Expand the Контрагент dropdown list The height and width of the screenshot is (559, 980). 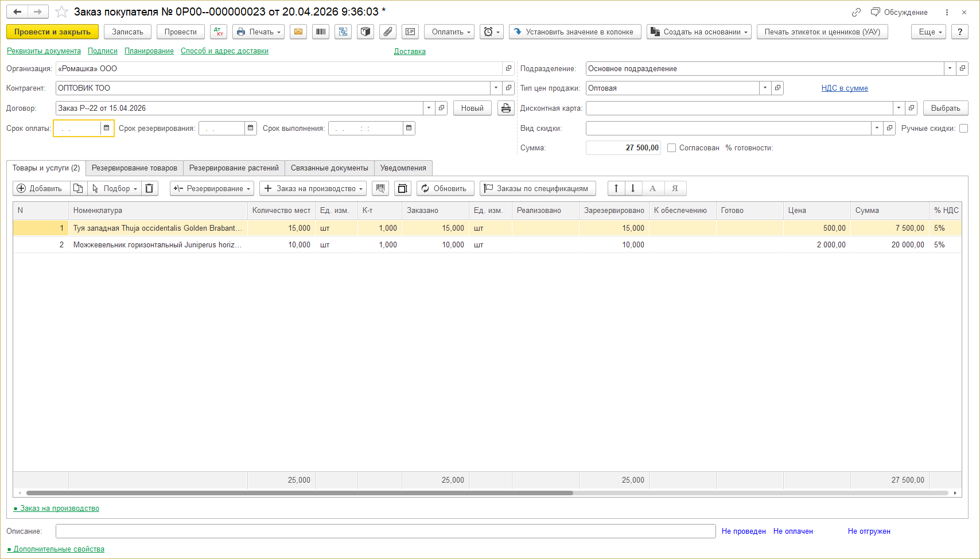496,88
